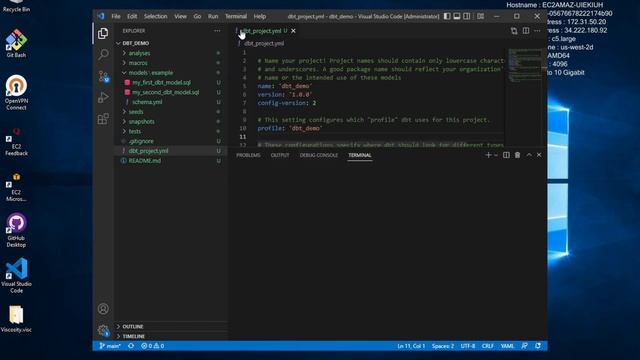Screen dimensions: 640x360
Task: Open the View menu
Action: click(x=180, y=16)
